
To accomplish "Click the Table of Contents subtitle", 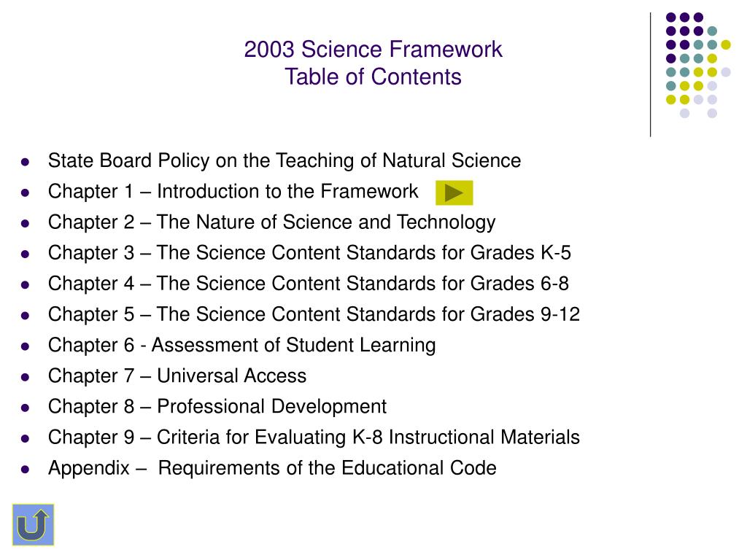I will coord(373,77).
